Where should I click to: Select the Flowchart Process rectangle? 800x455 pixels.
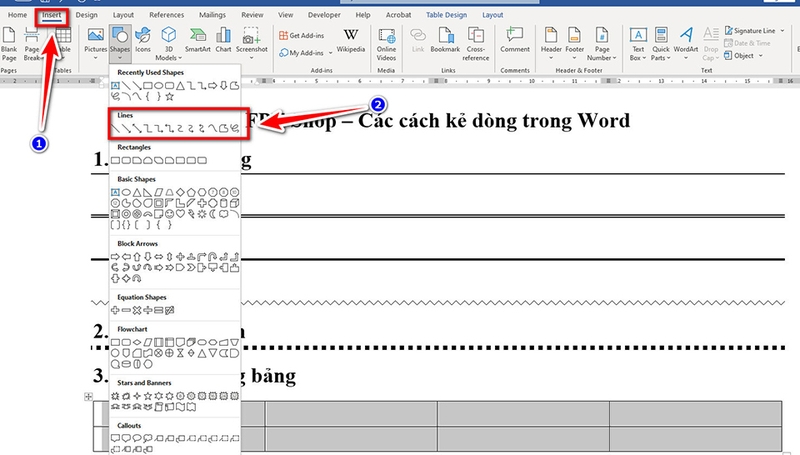[x=116, y=342]
